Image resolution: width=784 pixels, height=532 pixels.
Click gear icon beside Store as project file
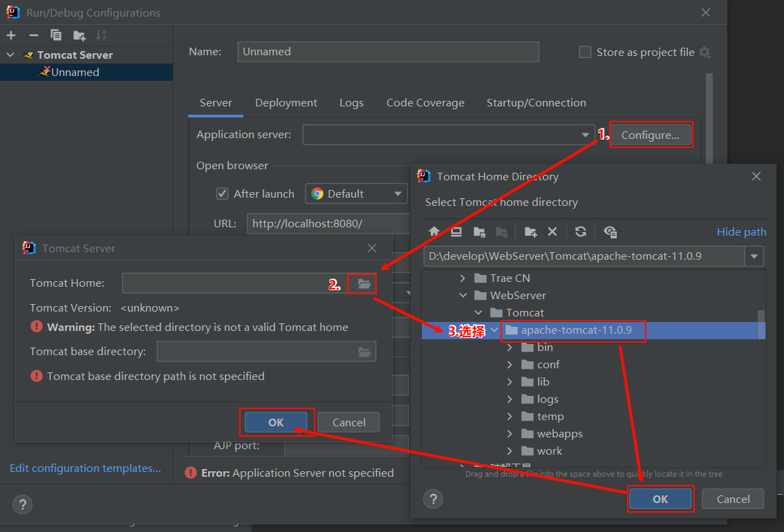pyautogui.click(x=705, y=52)
